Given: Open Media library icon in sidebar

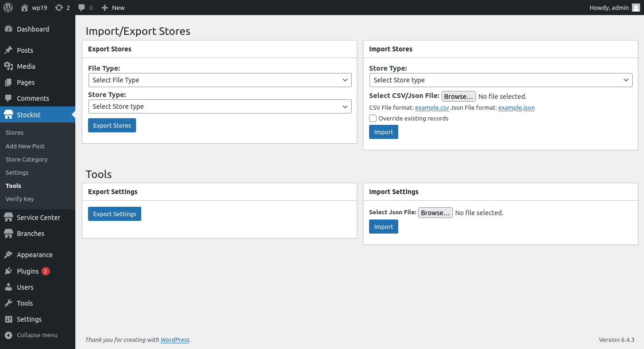Looking at the screenshot, I should 8,66.
